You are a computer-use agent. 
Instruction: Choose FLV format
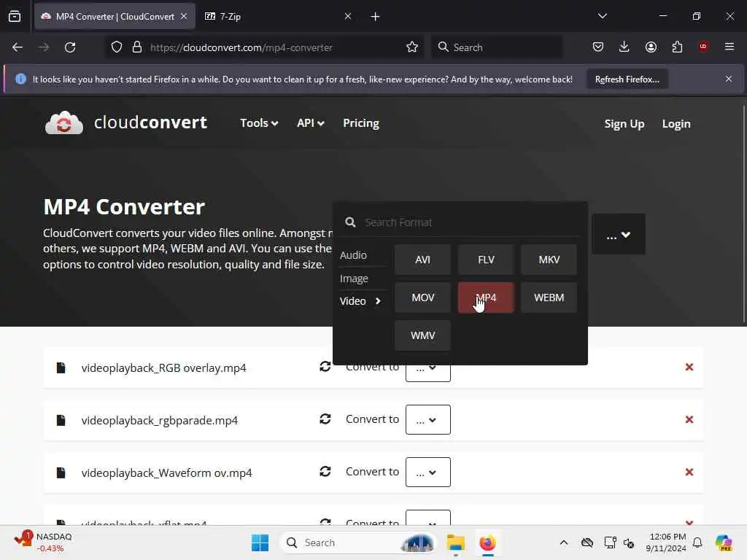(x=486, y=260)
